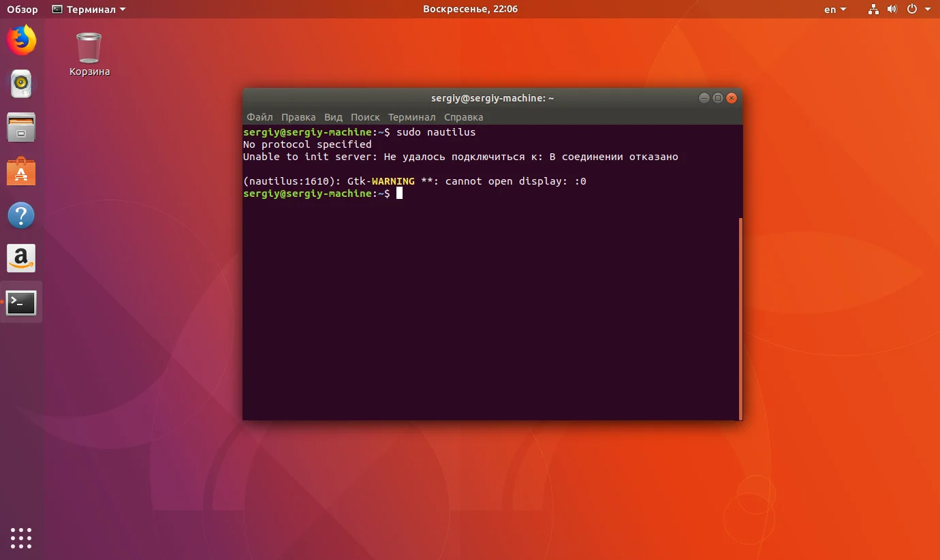The image size is (940, 560).
Task: Show applications grid button
Action: pyautogui.click(x=21, y=538)
